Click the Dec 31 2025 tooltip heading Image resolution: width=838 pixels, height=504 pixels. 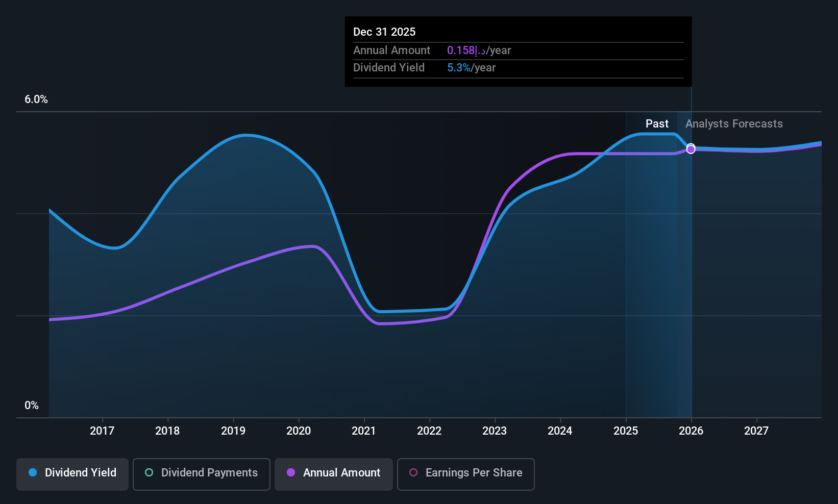pyautogui.click(x=384, y=32)
